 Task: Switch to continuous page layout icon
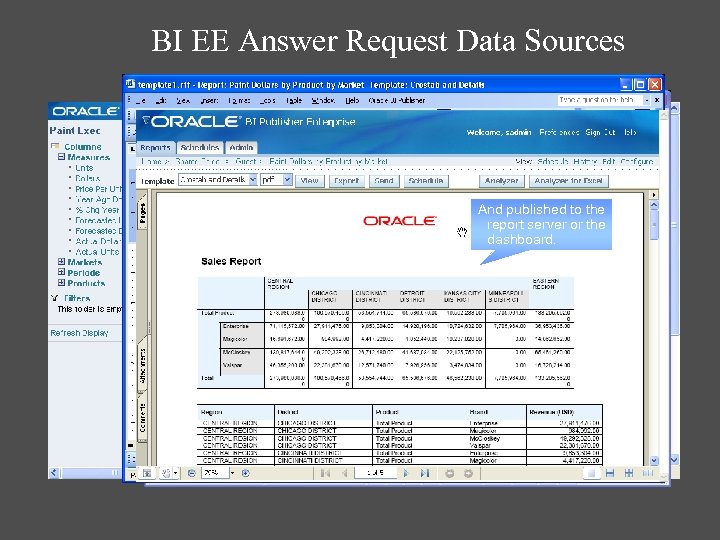click(610, 473)
